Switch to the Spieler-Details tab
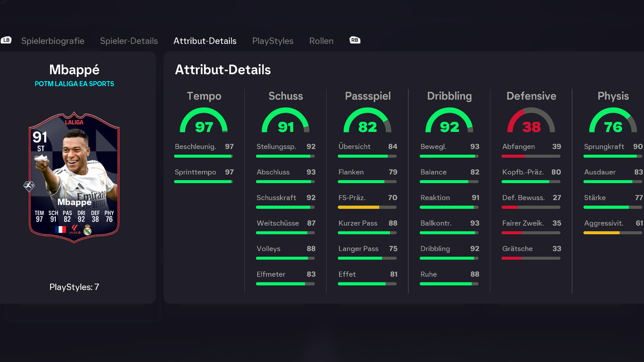 129,41
